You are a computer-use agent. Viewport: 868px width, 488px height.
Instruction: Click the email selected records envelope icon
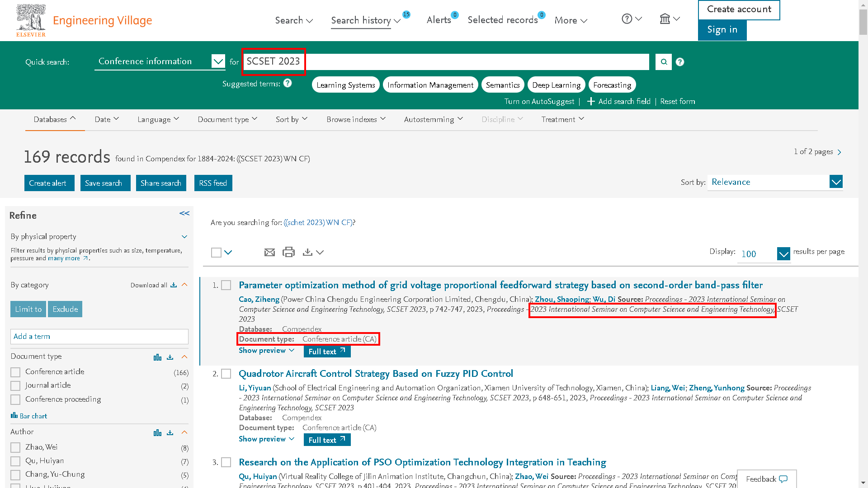pyautogui.click(x=269, y=252)
